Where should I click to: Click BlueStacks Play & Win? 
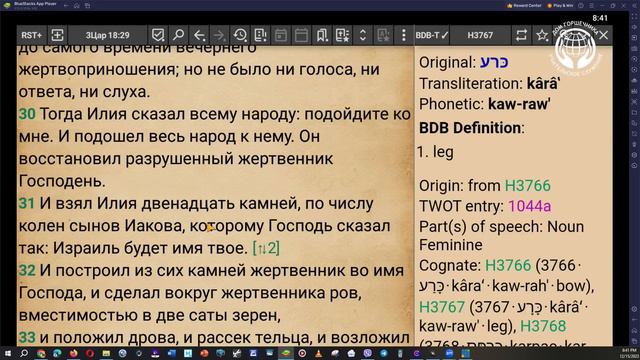[x=561, y=6]
